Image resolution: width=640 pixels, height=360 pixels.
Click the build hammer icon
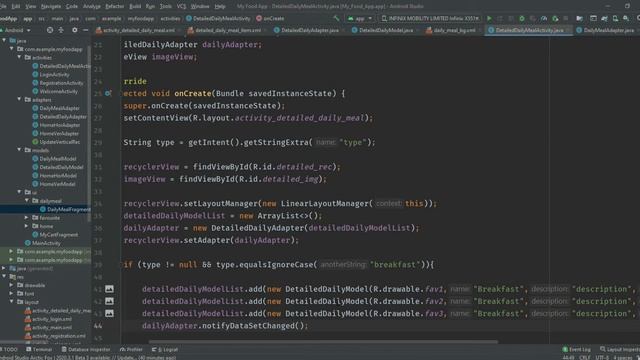pos(336,18)
